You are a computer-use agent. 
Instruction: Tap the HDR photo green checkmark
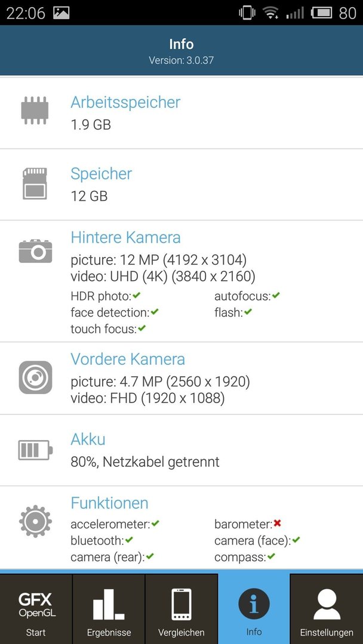[137, 295]
